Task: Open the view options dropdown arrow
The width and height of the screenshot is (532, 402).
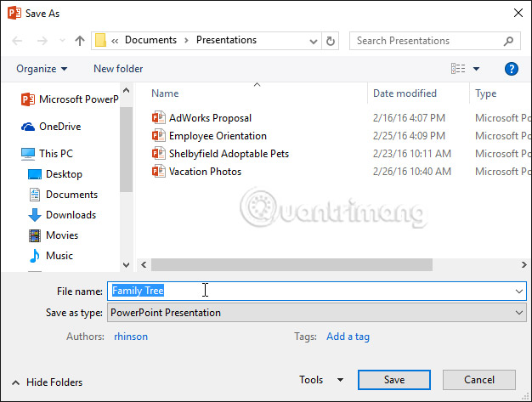Action: 477,69
